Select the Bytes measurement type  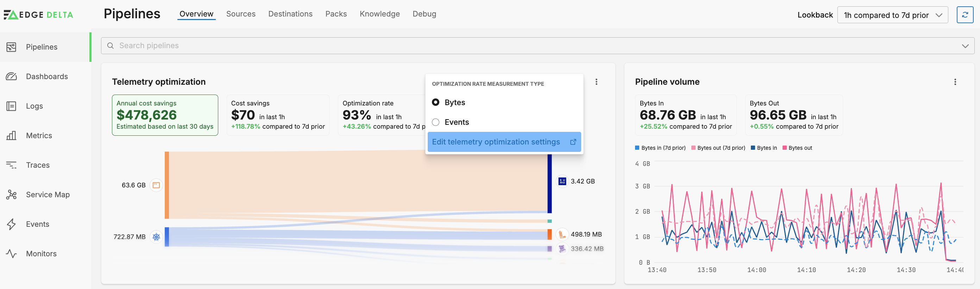coord(435,103)
